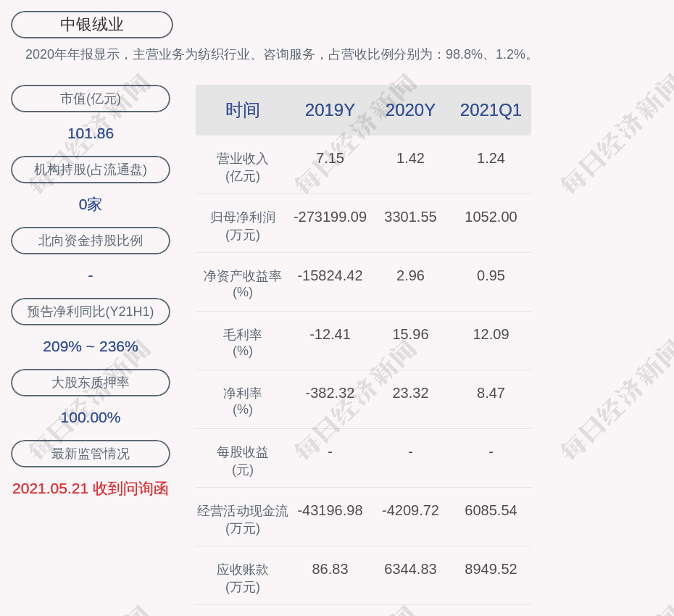Select the 应收账款(万元) row label
This screenshot has height=616, width=674.
(x=243, y=578)
